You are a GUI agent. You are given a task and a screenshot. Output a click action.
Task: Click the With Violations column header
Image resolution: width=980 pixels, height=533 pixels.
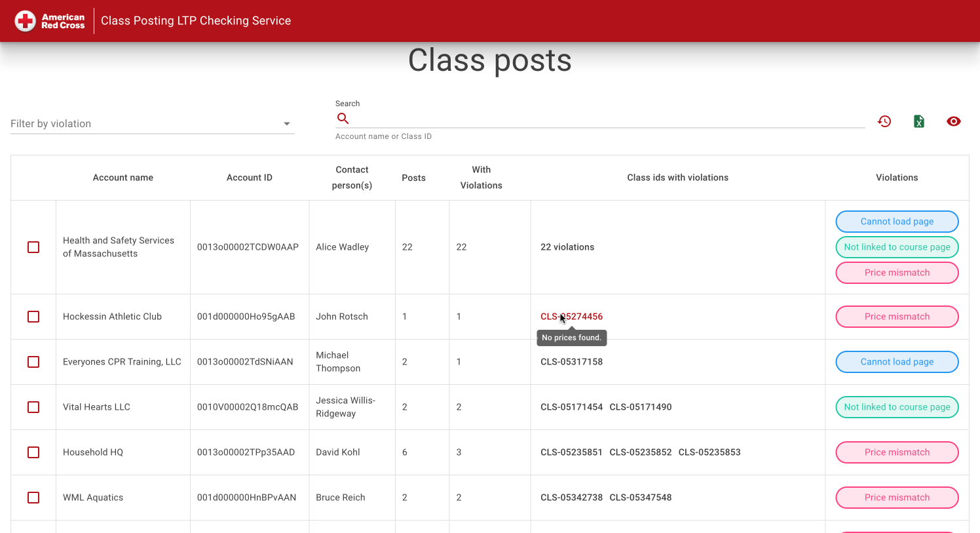click(x=481, y=178)
